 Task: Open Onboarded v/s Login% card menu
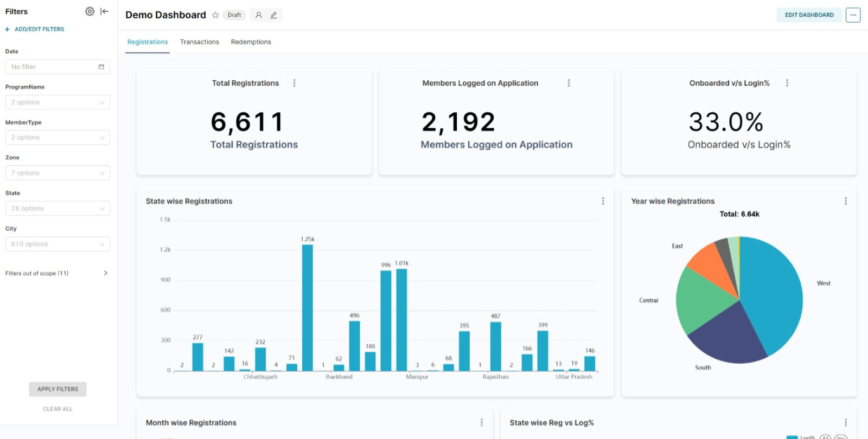pyautogui.click(x=787, y=83)
